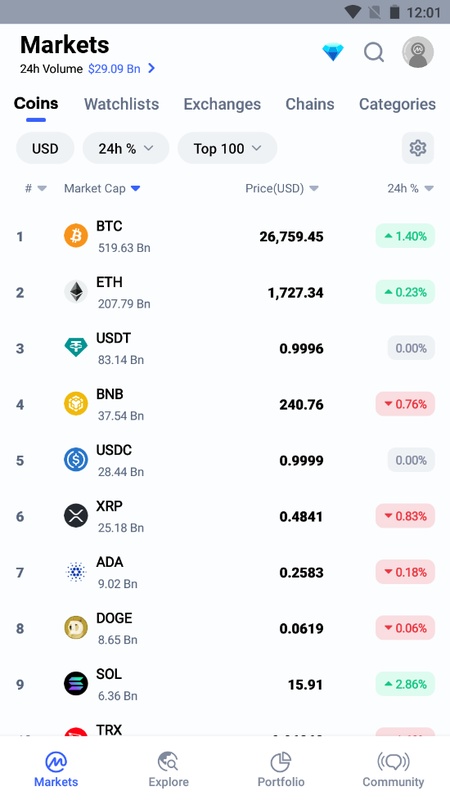450x800 pixels.
Task: Tap the Ethereum coin logo
Action: click(76, 292)
